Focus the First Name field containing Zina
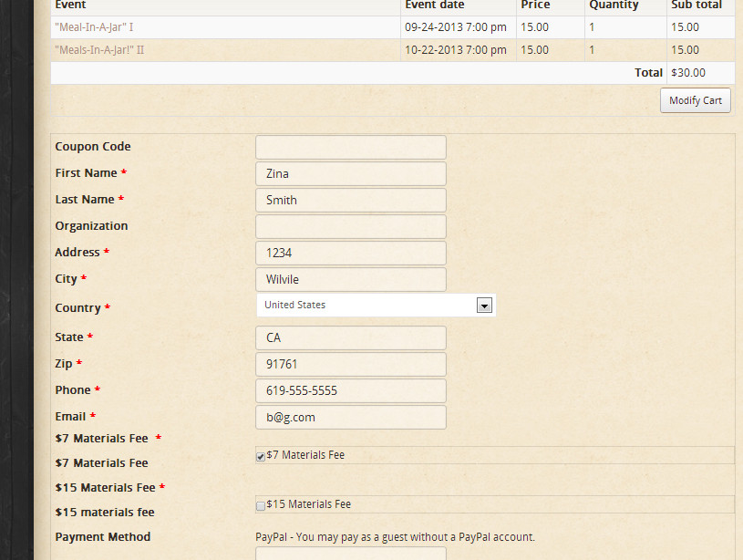The width and height of the screenshot is (743, 560). tap(351, 174)
